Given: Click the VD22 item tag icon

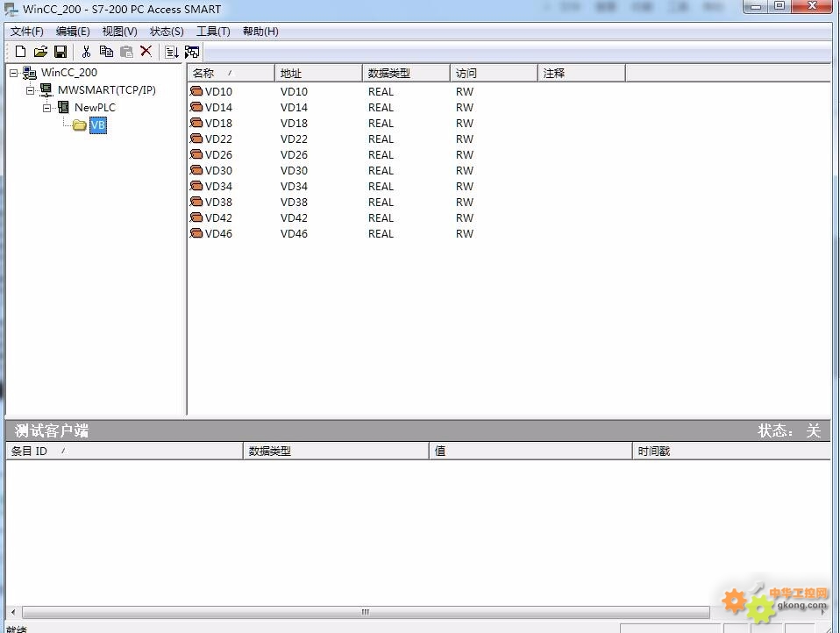Looking at the screenshot, I should [196, 139].
